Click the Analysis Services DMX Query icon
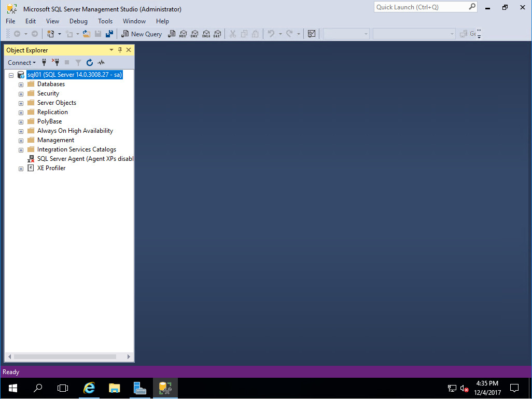 [194, 34]
